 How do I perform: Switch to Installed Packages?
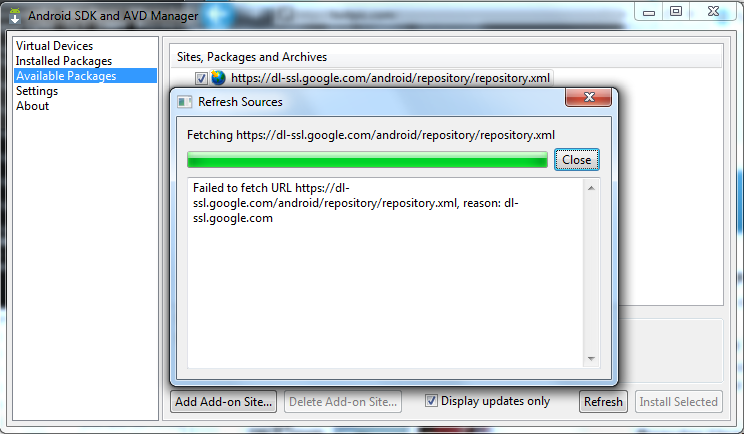tap(64, 61)
